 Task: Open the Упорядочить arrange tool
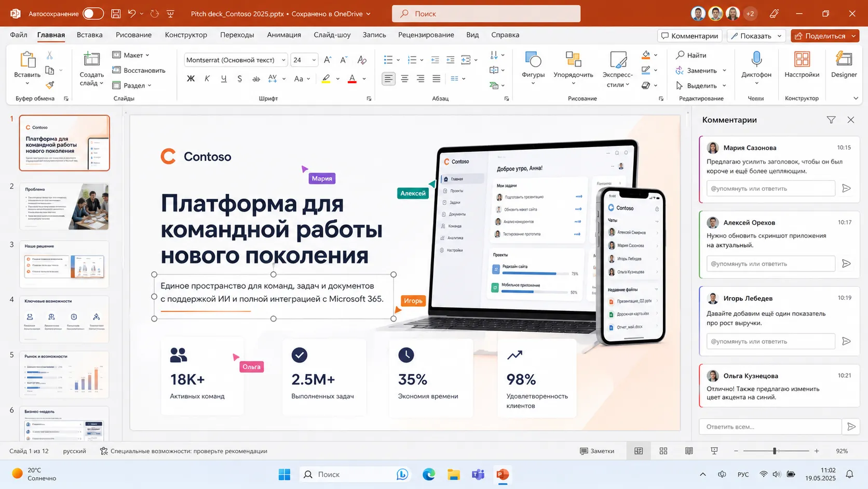(x=573, y=68)
